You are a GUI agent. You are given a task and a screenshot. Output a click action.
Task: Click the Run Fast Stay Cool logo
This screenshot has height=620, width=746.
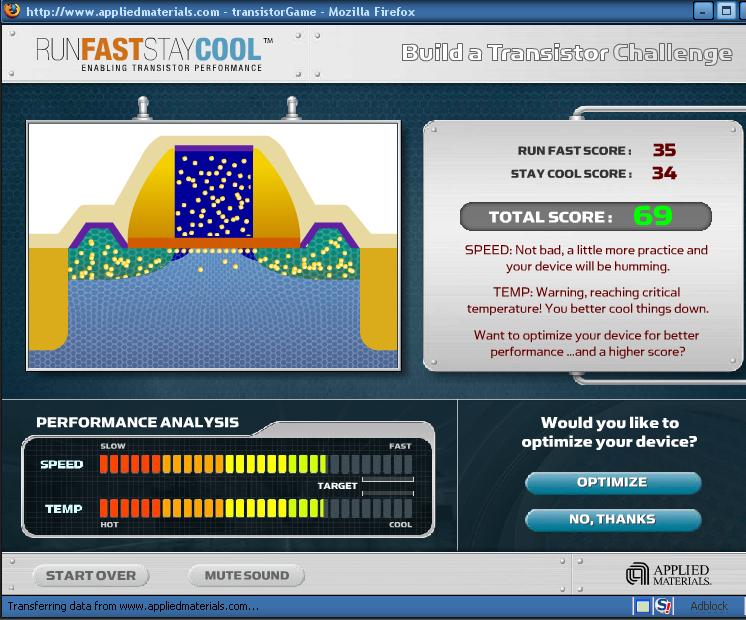click(154, 55)
